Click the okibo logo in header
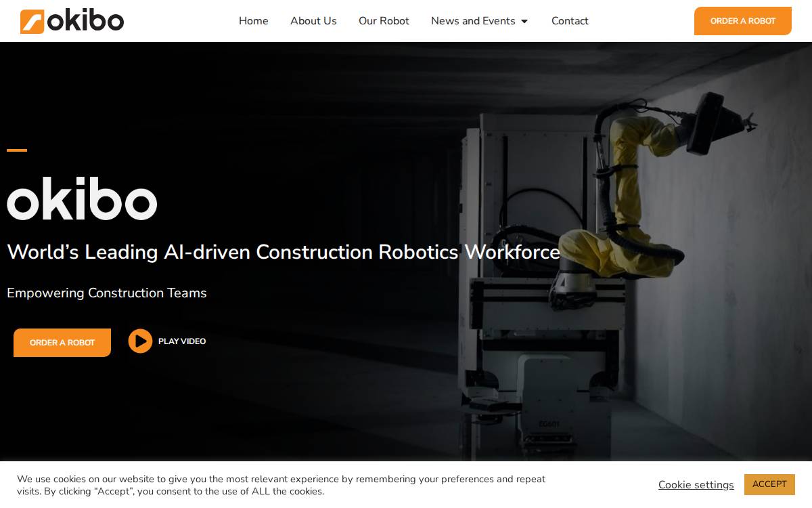The height and width of the screenshot is (508, 812). (72, 21)
